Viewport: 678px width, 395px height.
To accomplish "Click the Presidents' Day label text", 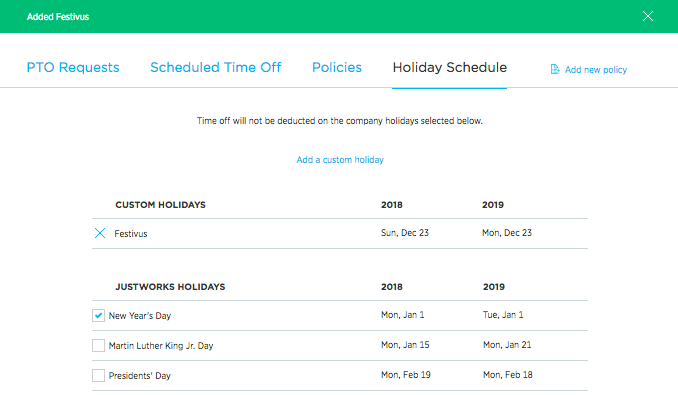I will pyautogui.click(x=140, y=376).
